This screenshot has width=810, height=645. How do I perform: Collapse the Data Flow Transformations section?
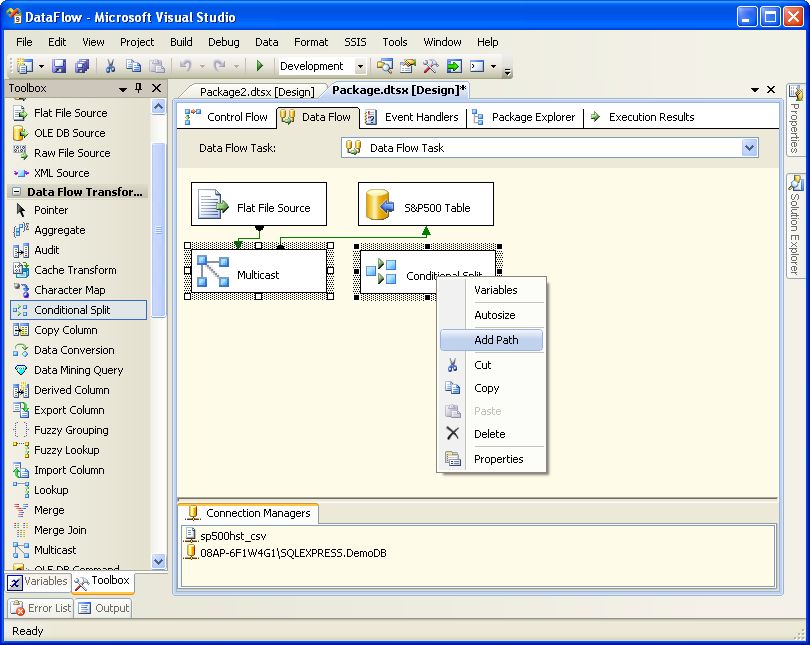[x=16, y=192]
